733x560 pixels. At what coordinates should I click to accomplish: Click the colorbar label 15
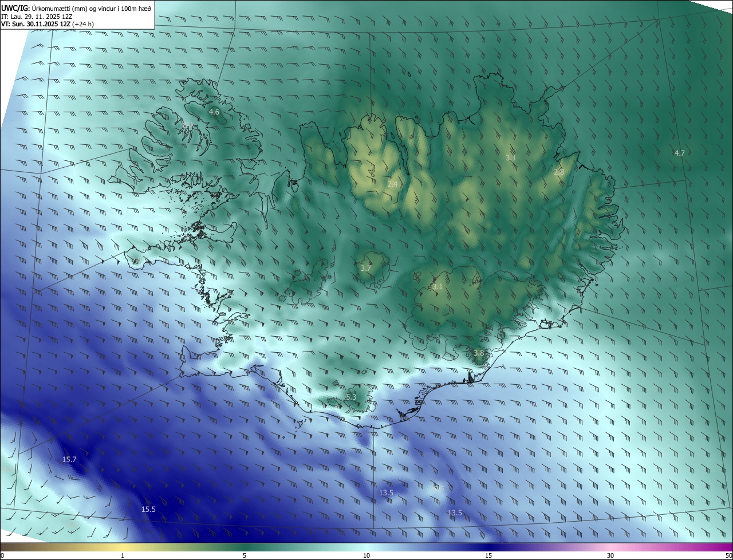pos(488,555)
